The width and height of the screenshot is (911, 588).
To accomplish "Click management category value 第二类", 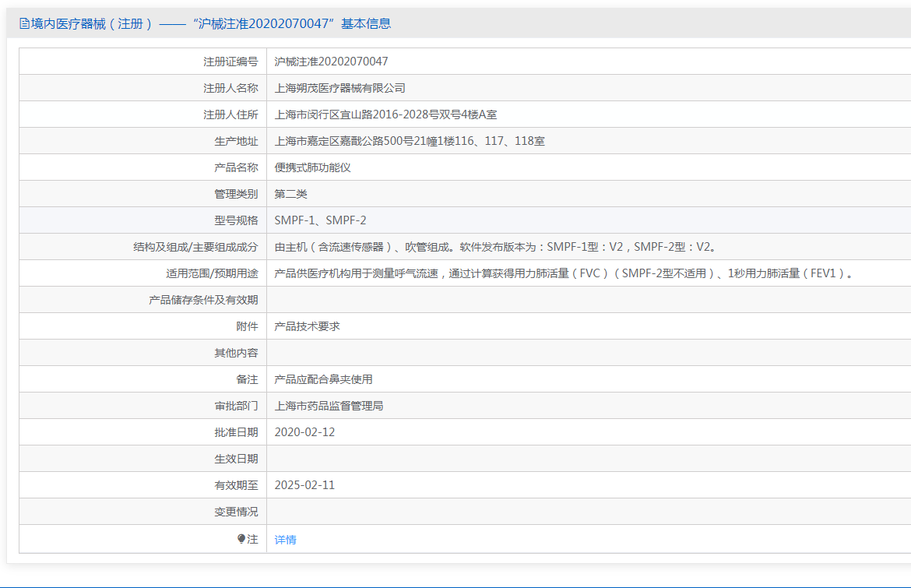I will pyautogui.click(x=291, y=194).
